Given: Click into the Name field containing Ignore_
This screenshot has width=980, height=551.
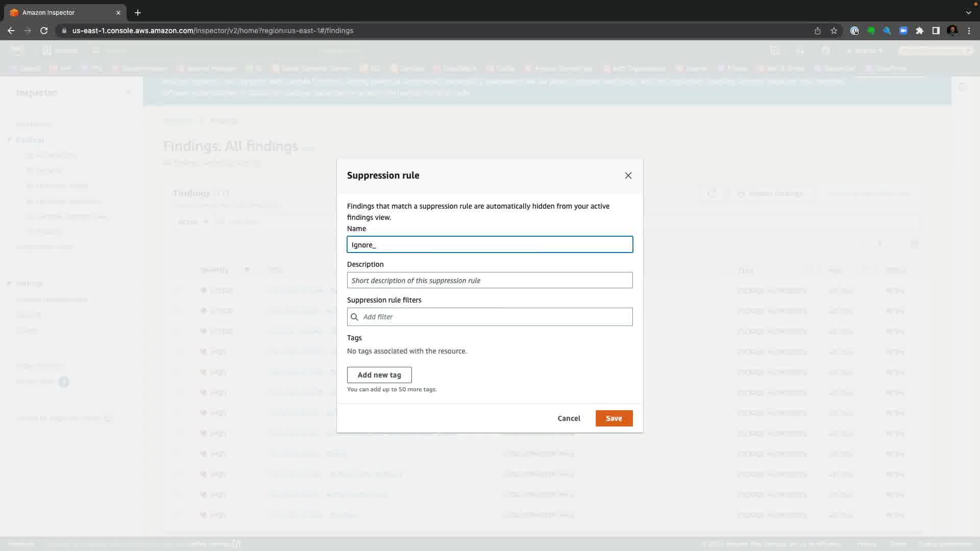Looking at the screenshot, I should (489, 245).
